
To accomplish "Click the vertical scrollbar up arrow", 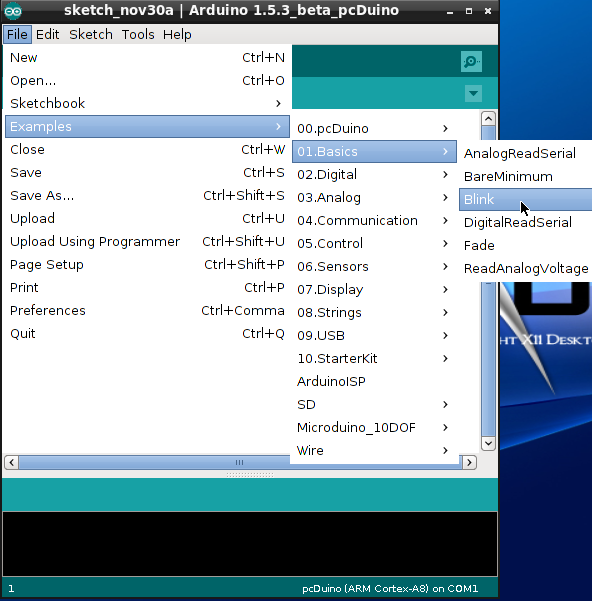I will (488, 119).
